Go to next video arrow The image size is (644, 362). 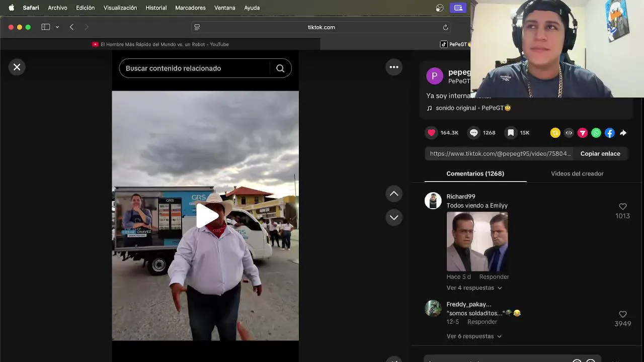click(x=394, y=217)
